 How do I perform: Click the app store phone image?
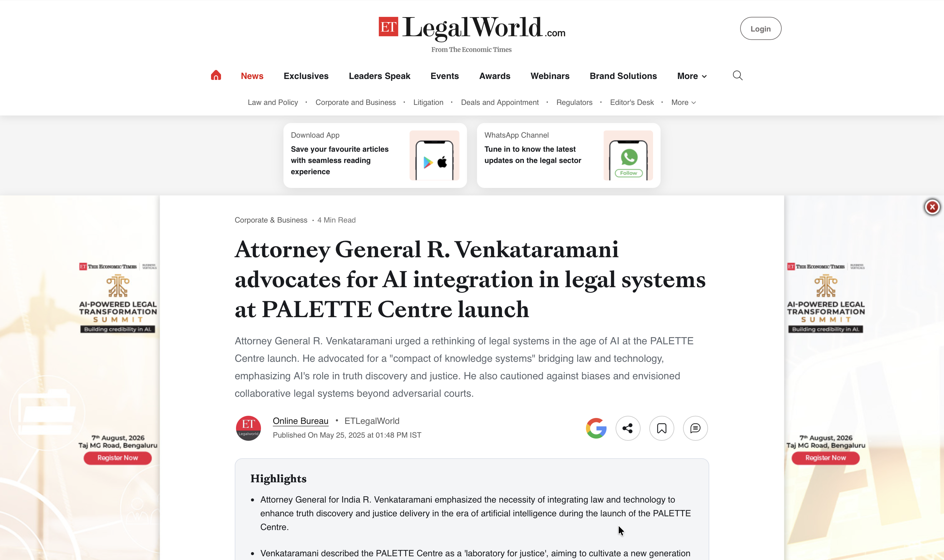click(x=434, y=155)
